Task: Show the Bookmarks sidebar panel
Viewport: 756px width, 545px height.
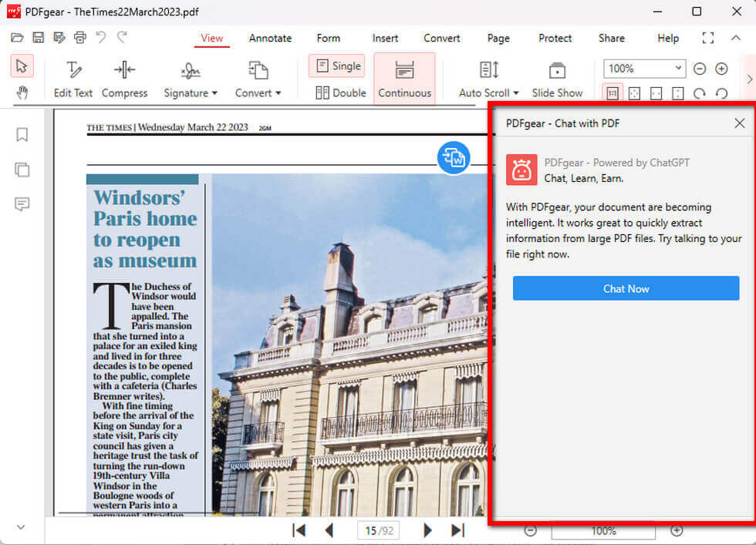Action: coord(22,134)
